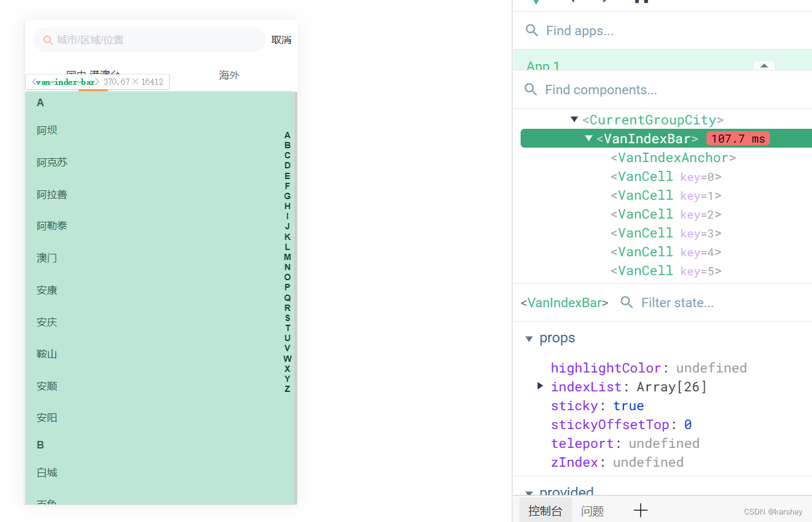812x522 pixels.
Task: Open the 控制台 console tab
Action: click(x=545, y=511)
